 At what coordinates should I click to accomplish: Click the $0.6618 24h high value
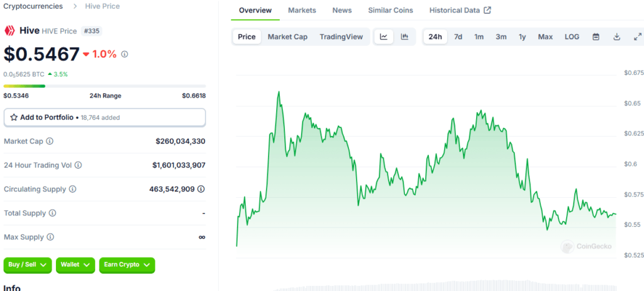(x=194, y=96)
